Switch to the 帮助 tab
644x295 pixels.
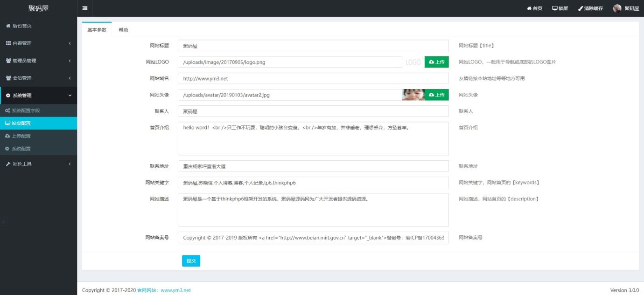(123, 30)
